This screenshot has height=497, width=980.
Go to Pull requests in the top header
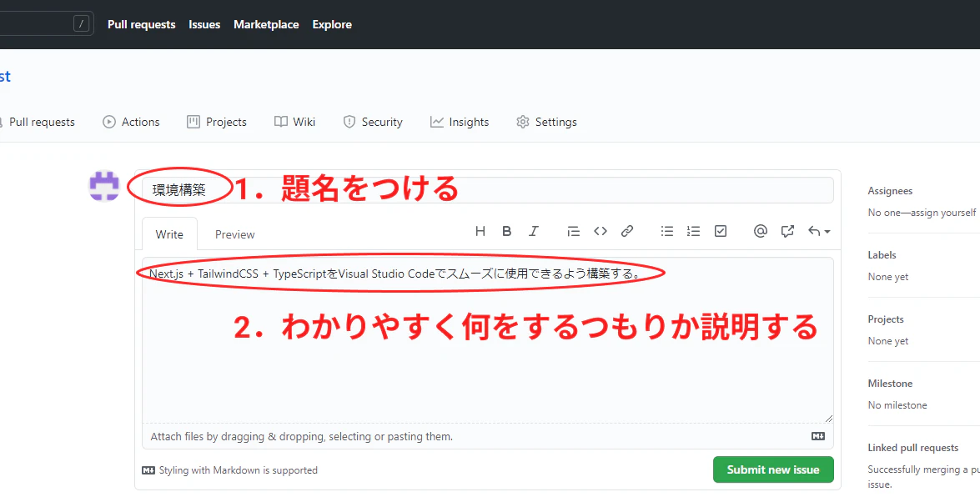pyautogui.click(x=141, y=24)
